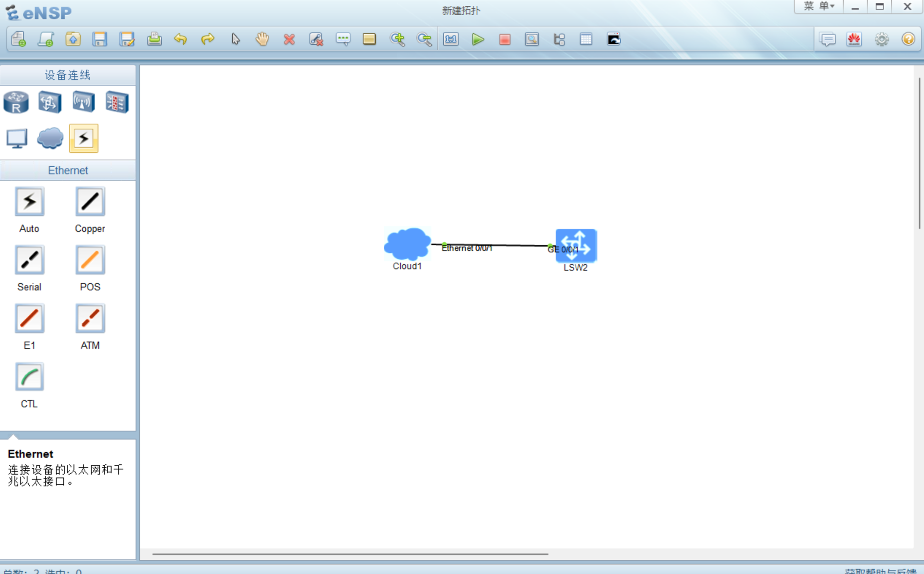Viewport: 924px width, 574px height.
Task: Open the settings gear icon
Action: click(x=882, y=39)
